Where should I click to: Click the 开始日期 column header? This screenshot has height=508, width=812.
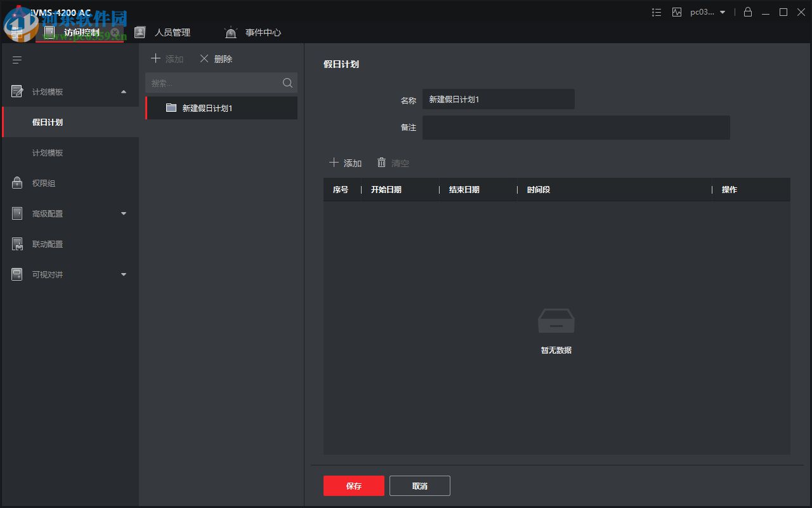[x=386, y=189]
